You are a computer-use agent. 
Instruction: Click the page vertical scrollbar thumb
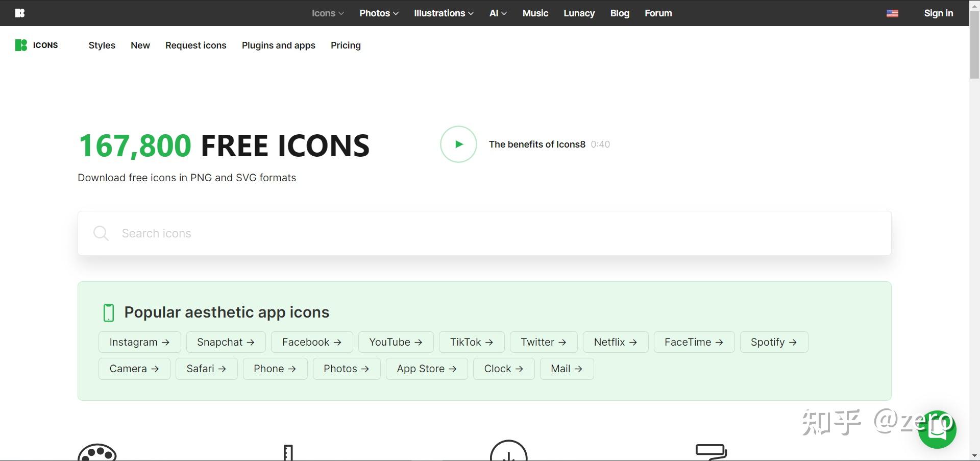click(974, 45)
